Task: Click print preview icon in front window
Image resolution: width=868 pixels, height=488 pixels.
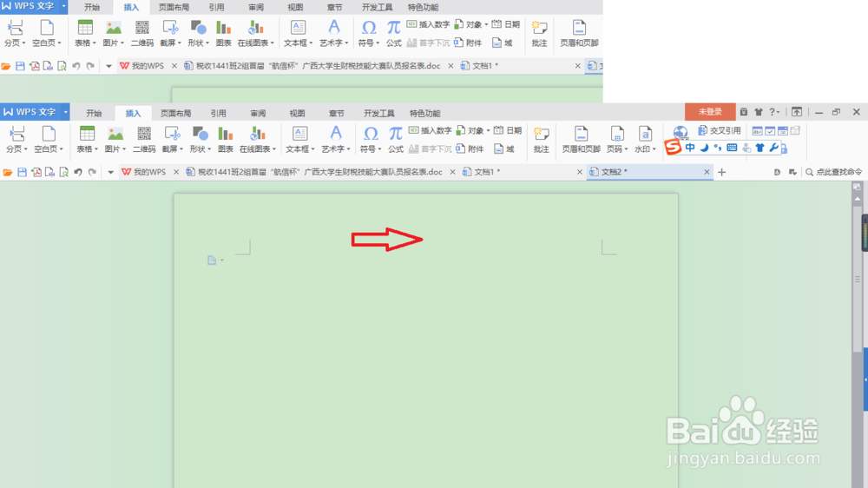Action: click(x=63, y=172)
